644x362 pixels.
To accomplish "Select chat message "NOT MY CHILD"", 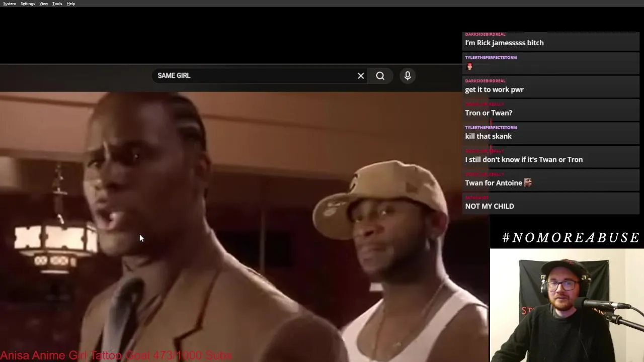I will point(490,206).
